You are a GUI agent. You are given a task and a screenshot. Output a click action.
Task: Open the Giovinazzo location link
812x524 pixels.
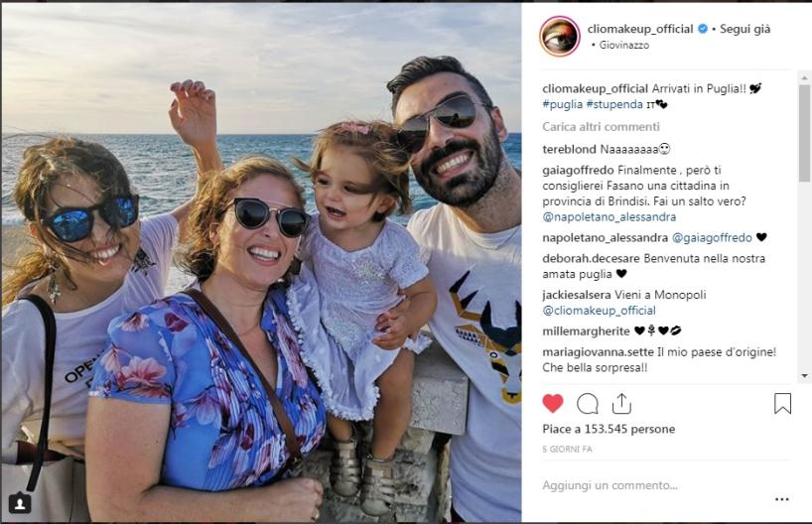(624, 45)
